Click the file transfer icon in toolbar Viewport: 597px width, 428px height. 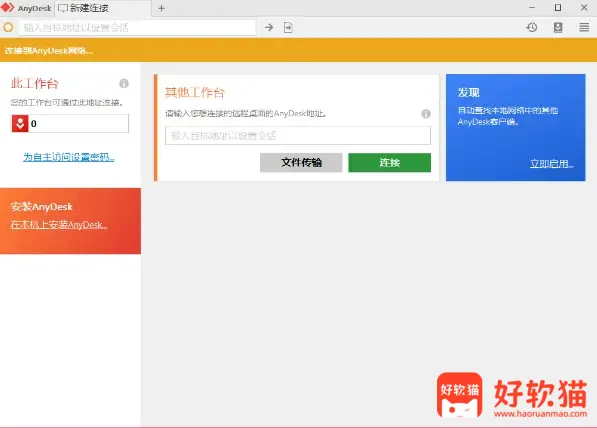(288, 27)
